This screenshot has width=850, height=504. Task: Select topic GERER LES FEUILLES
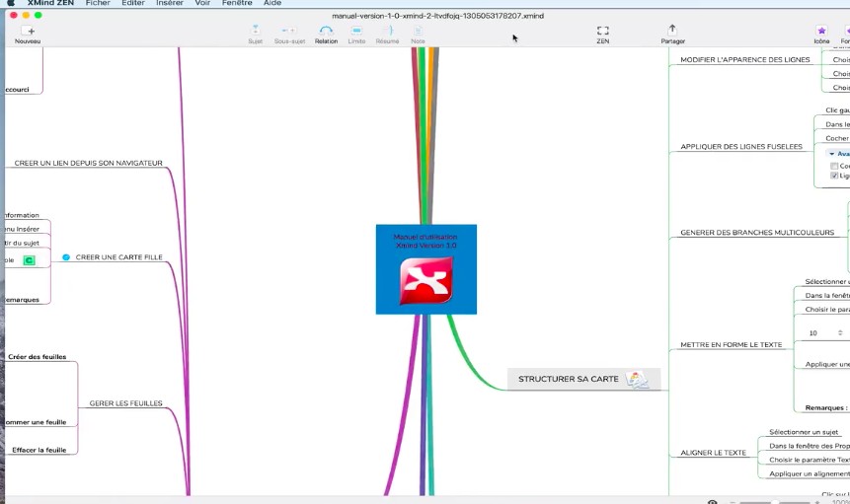(x=125, y=403)
